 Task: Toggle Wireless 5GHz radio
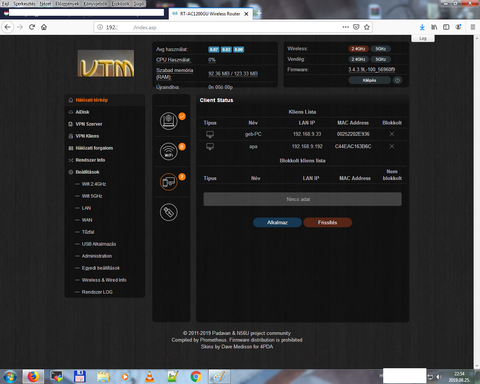pyautogui.click(x=381, y=49)
